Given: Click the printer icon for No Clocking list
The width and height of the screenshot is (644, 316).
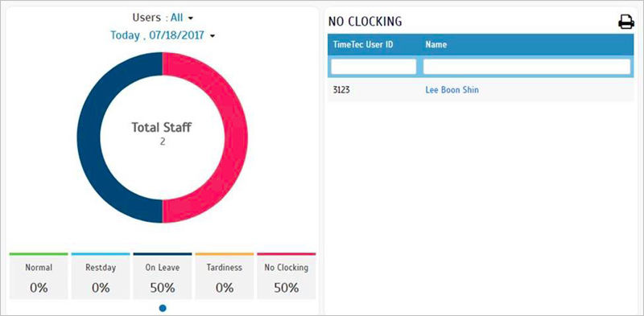Looking at the screenshot, I should 626,23.
